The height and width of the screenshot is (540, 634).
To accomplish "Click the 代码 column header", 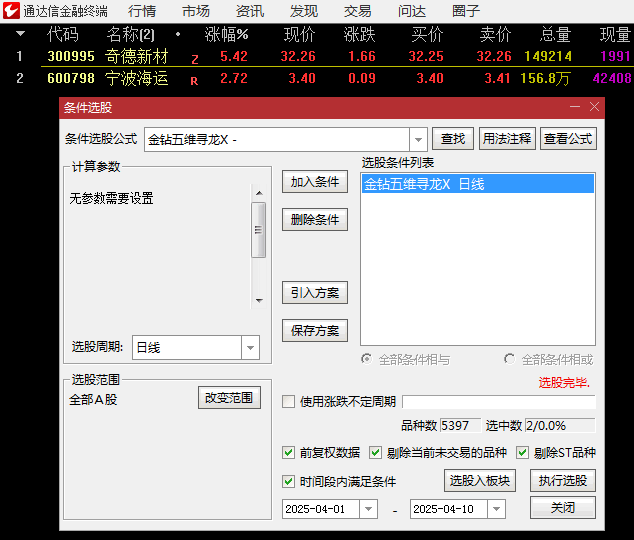I will click(x=63, y=34).
